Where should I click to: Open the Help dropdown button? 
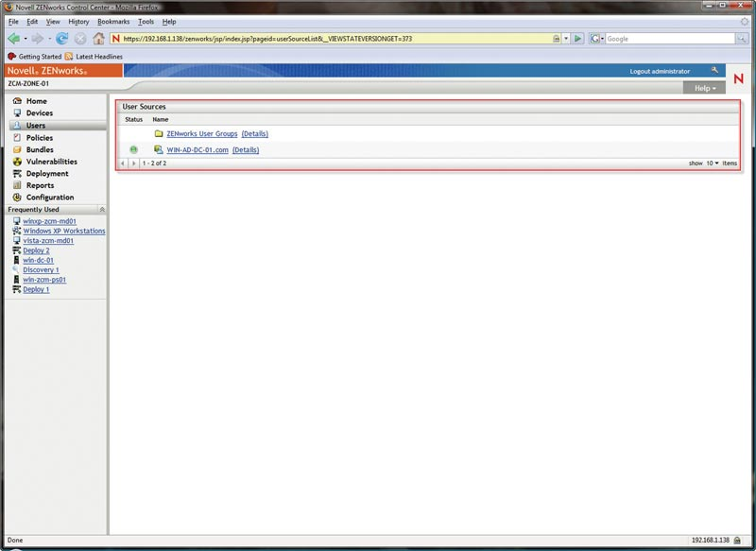tap(704, 88)
